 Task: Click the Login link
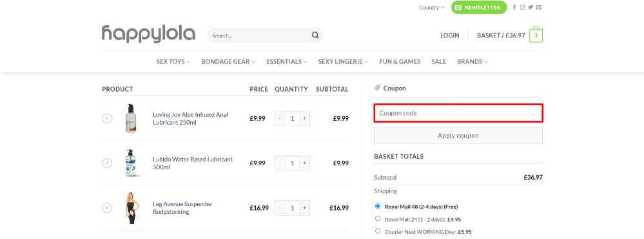450,36
